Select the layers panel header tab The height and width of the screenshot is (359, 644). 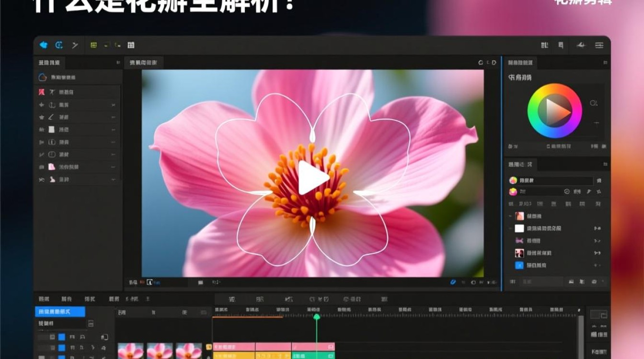tap(521, 164)
